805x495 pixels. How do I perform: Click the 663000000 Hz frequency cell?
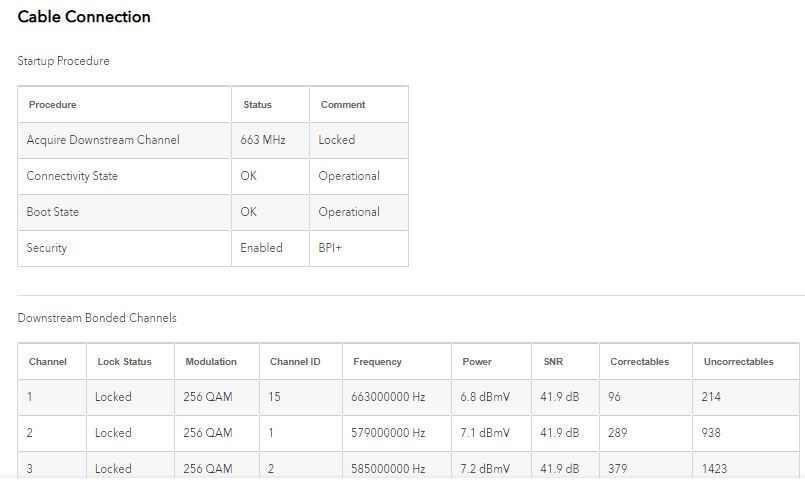(x=388, y=397)
